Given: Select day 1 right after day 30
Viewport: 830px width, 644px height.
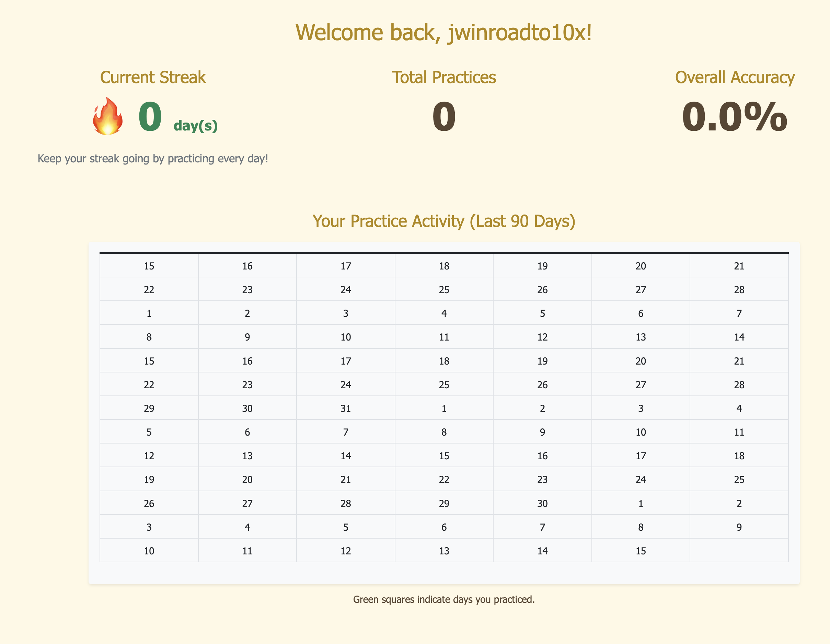Looking at the screenshot, I should (641, 503).
